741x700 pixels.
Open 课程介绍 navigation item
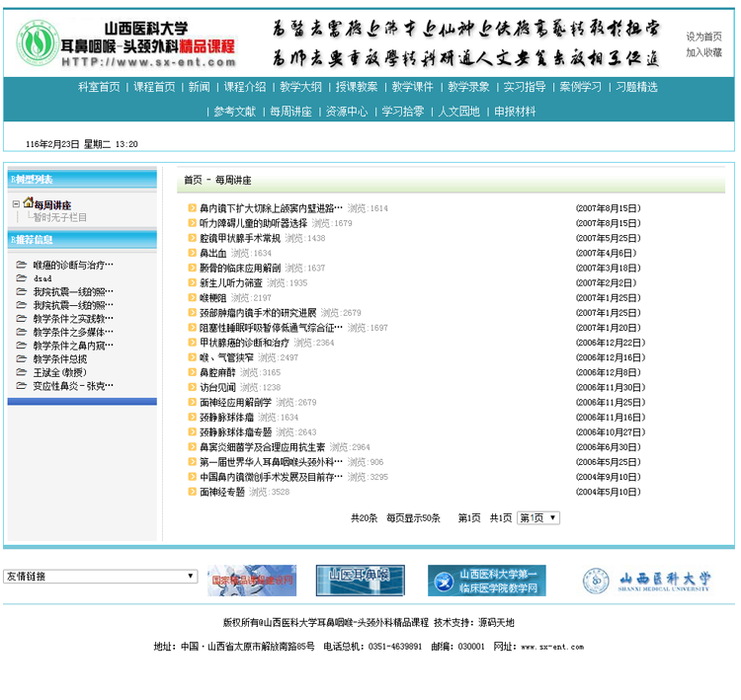pos(245,87)
